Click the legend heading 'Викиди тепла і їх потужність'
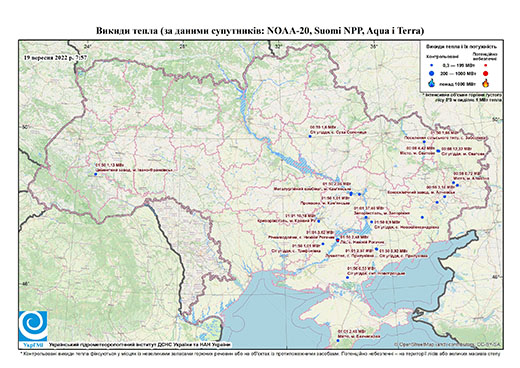520x368 pixels. point(461,47)
